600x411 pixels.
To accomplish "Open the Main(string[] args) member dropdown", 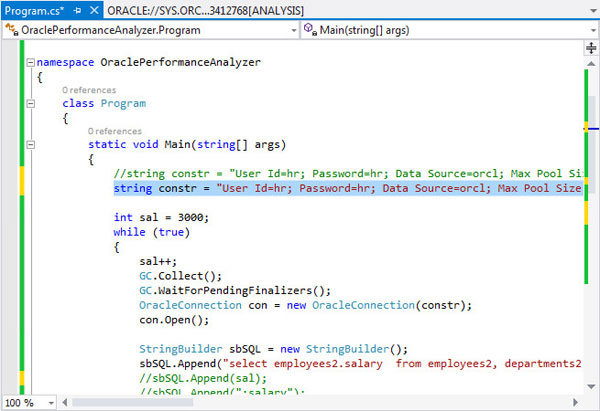I will point(593,30).
